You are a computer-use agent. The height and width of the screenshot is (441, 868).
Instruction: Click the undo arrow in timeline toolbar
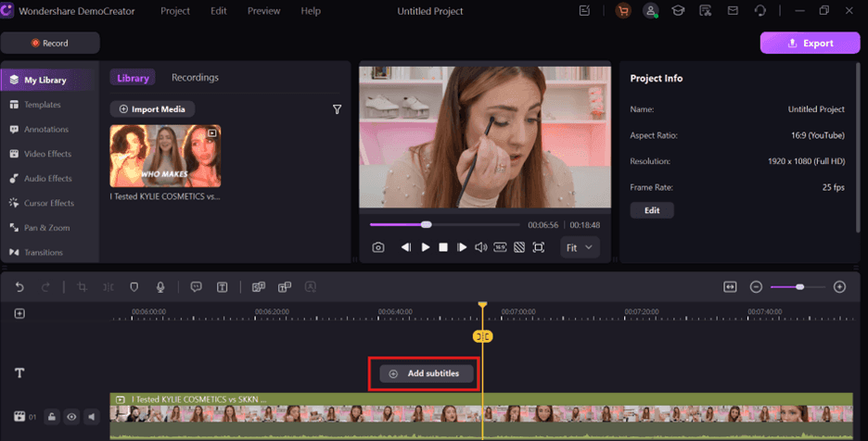pos(19,287)
